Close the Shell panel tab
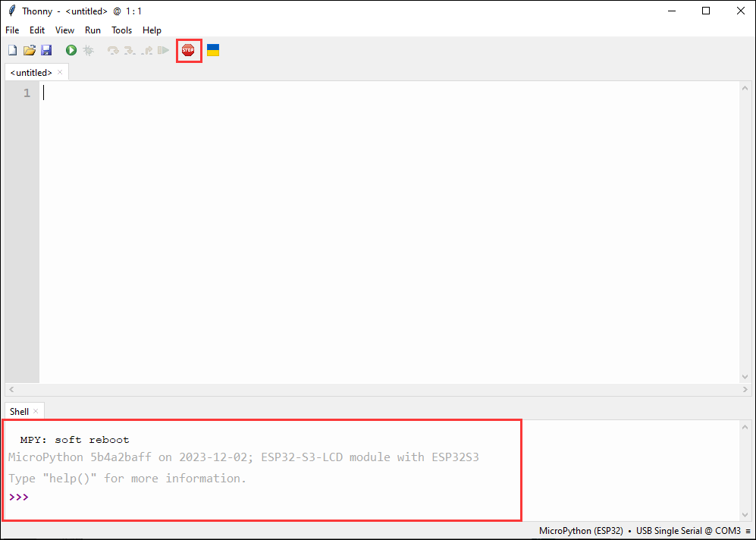756x540 pixels. point(36,412)
